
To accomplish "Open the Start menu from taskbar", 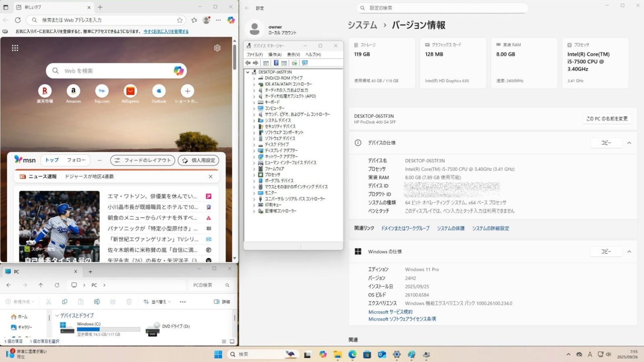I will [218, 354].
